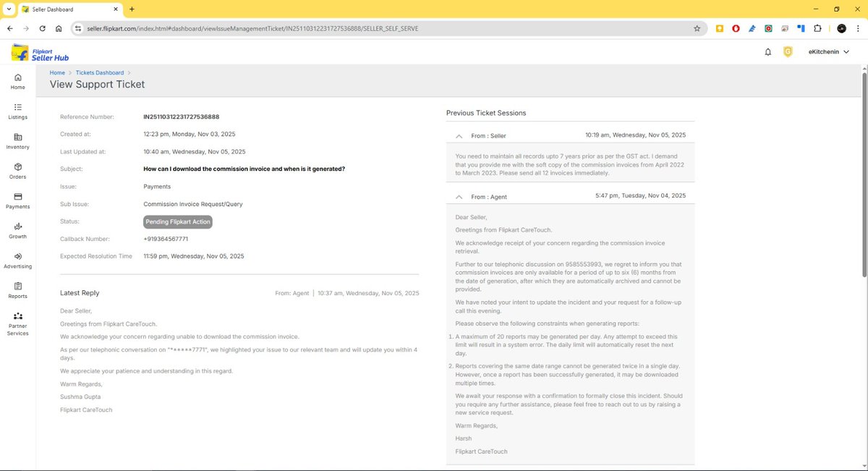
Task: Click the agent session timestamp 5:47 pm
Action: 641,195
